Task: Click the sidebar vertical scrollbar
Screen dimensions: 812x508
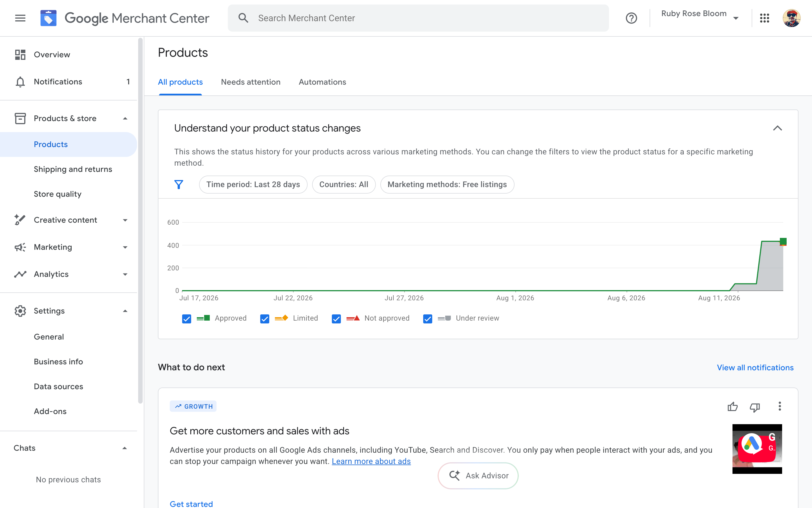Action: click(140, 221)
